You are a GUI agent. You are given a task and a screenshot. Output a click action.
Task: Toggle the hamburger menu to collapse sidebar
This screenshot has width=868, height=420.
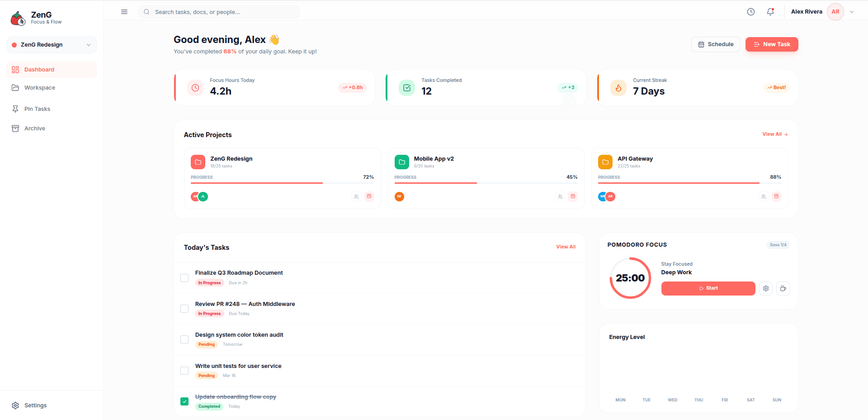coord(124,12)
